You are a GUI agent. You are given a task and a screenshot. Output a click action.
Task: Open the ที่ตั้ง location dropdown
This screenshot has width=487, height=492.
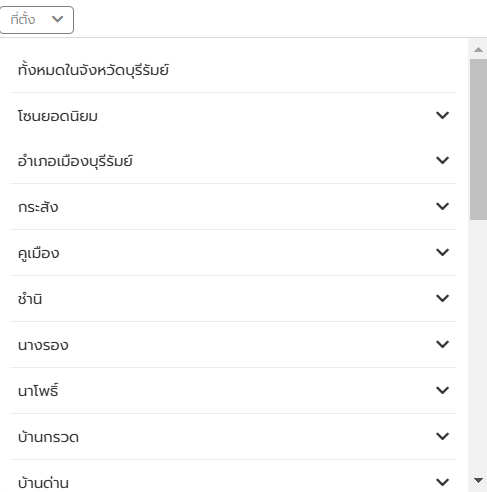37,20
